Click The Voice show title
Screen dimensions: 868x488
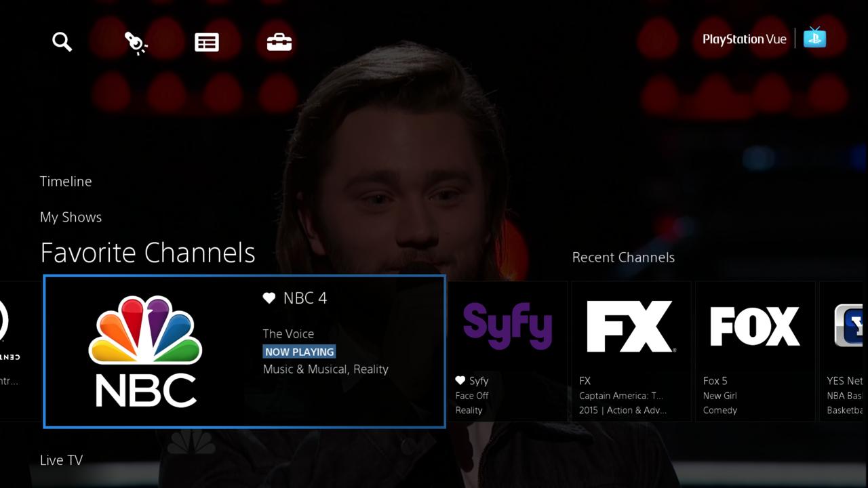point(288,333)
